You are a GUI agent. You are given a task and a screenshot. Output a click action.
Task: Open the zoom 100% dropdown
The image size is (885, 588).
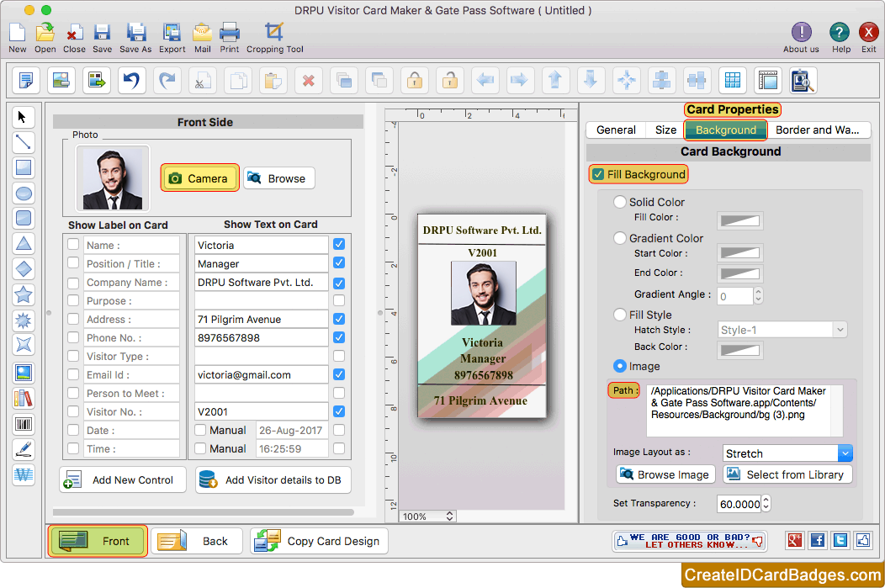(x=427, y=516)
